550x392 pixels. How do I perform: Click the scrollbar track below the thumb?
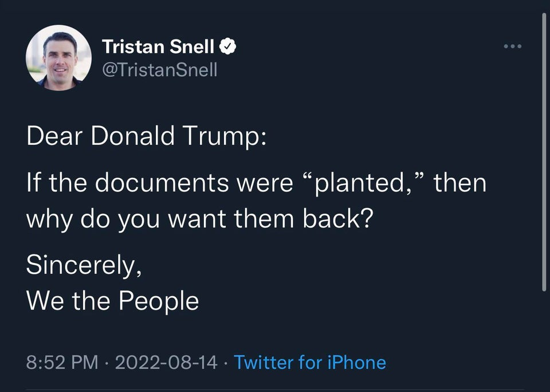544,340
